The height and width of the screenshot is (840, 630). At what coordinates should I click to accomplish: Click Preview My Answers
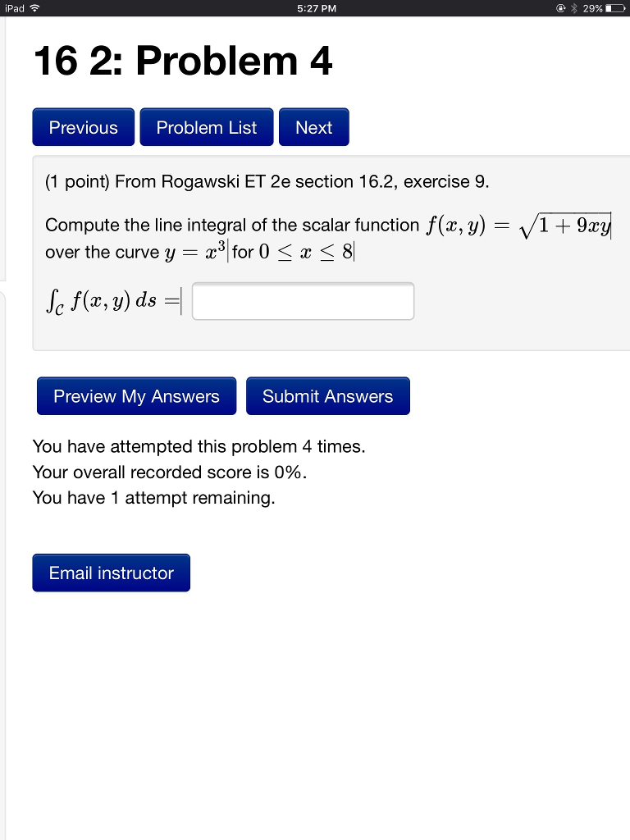click(x=136, y=395)
